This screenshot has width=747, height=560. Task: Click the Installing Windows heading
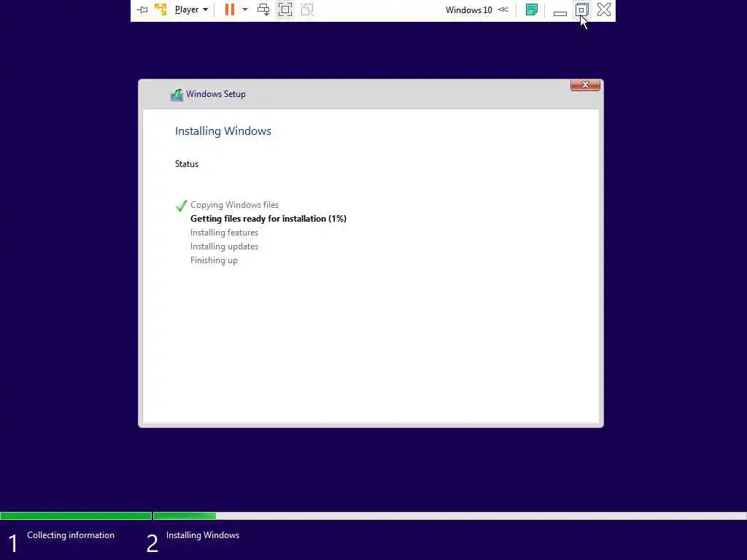pyautogui.click(x=223, y=131)
